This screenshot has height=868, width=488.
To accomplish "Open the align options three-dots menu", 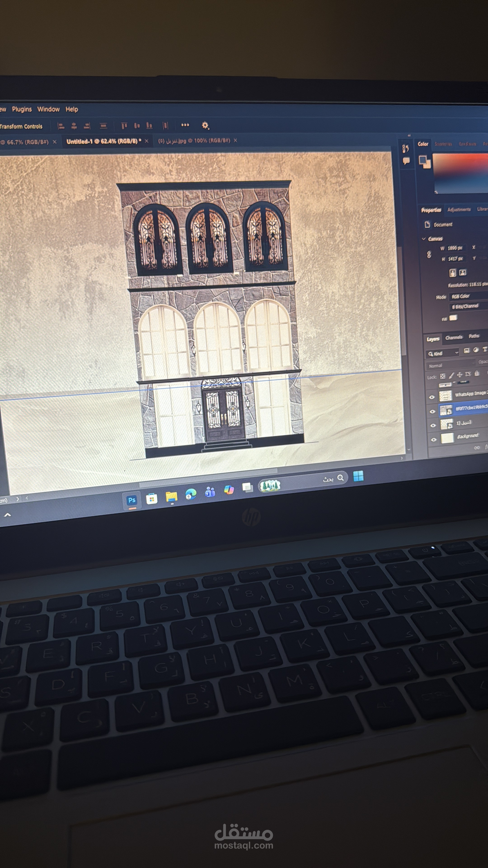I will [x=185, y=125].
